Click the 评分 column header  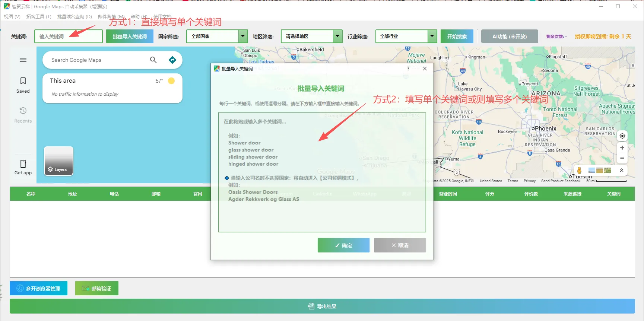[x=490, y=194]
